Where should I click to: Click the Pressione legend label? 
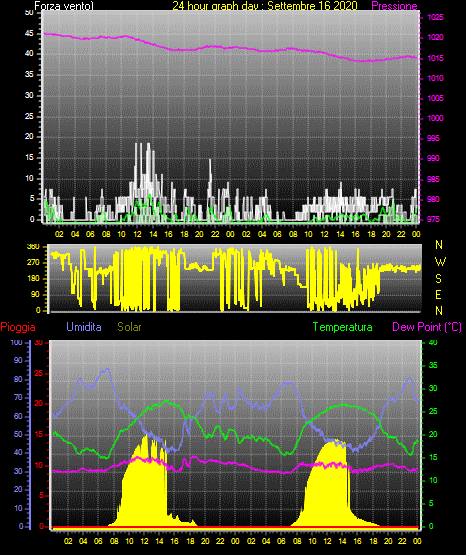coord(394,6)
